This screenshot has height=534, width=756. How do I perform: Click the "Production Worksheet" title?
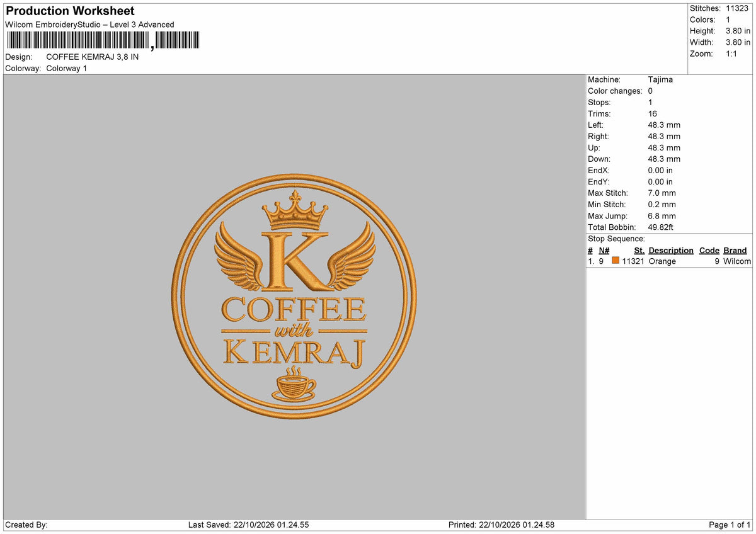point(70,11)
